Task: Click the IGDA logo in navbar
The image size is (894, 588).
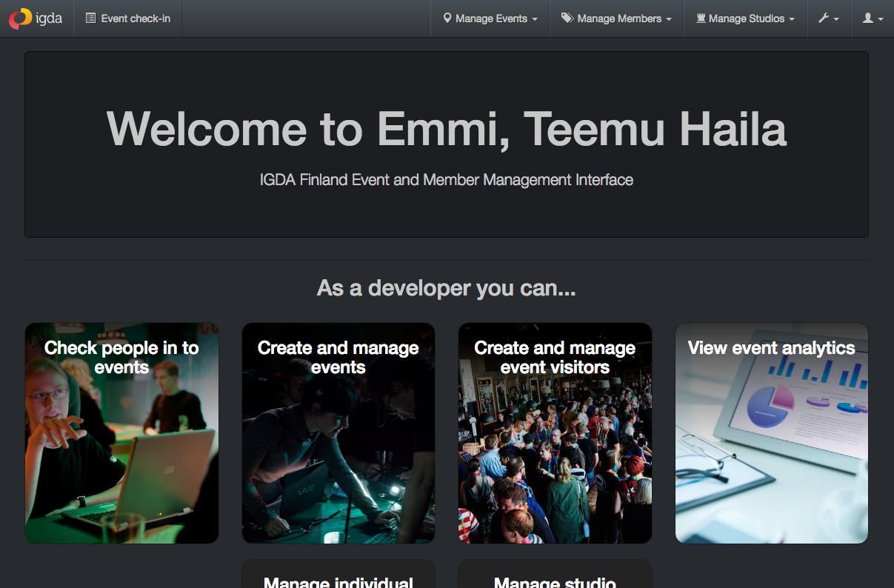Action: pos(36,19)
